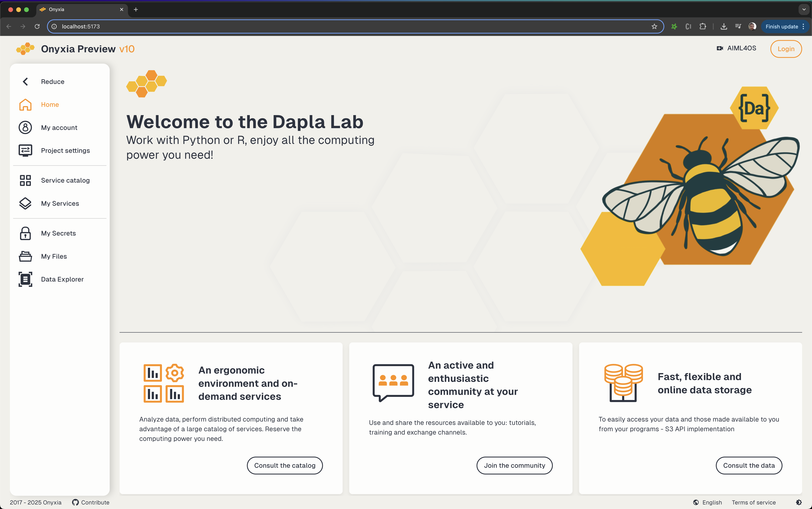
Task: Open My account icon in sidebar
Action: click(25, 128)
